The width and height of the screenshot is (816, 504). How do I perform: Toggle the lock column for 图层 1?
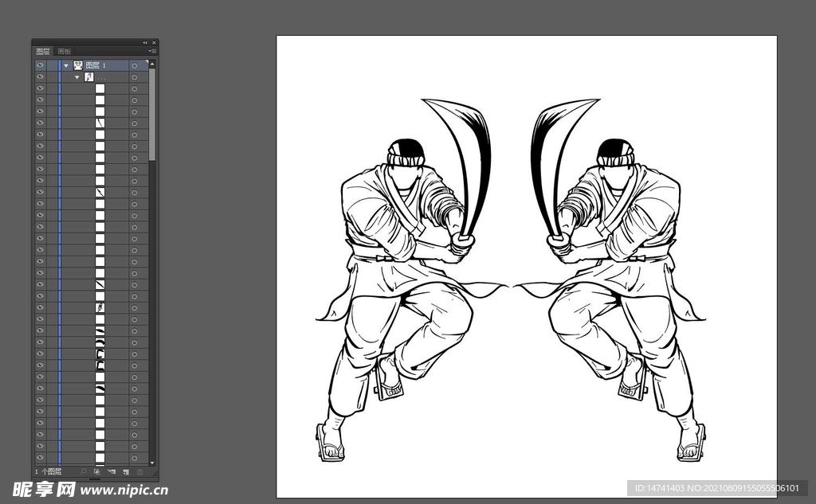[53, 65]
